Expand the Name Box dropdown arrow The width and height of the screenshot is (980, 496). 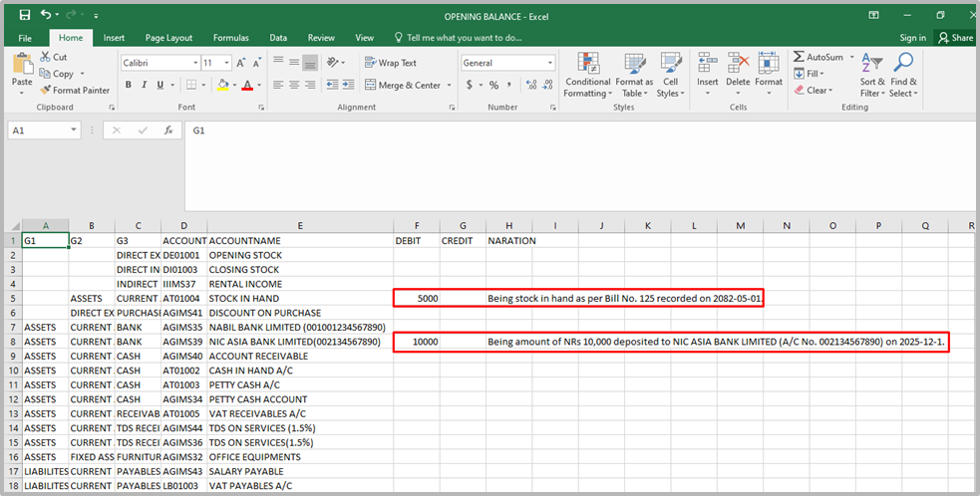[74, 130]
